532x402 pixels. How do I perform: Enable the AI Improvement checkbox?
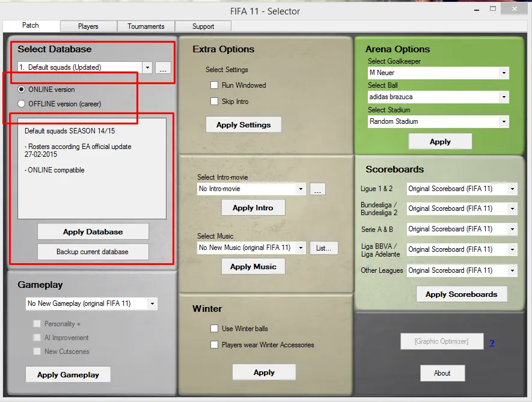tap(37, 338)
